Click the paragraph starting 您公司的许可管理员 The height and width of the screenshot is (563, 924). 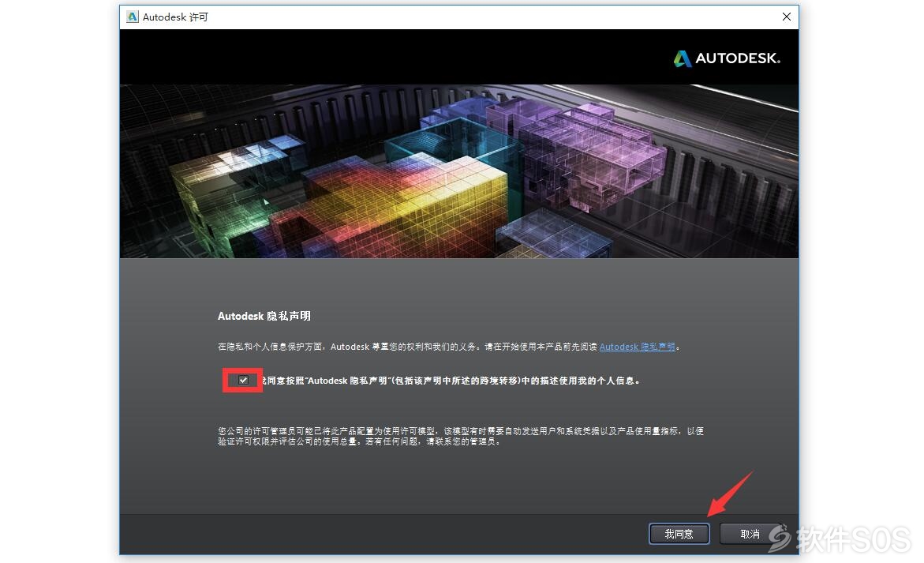[x=461, y=436]
